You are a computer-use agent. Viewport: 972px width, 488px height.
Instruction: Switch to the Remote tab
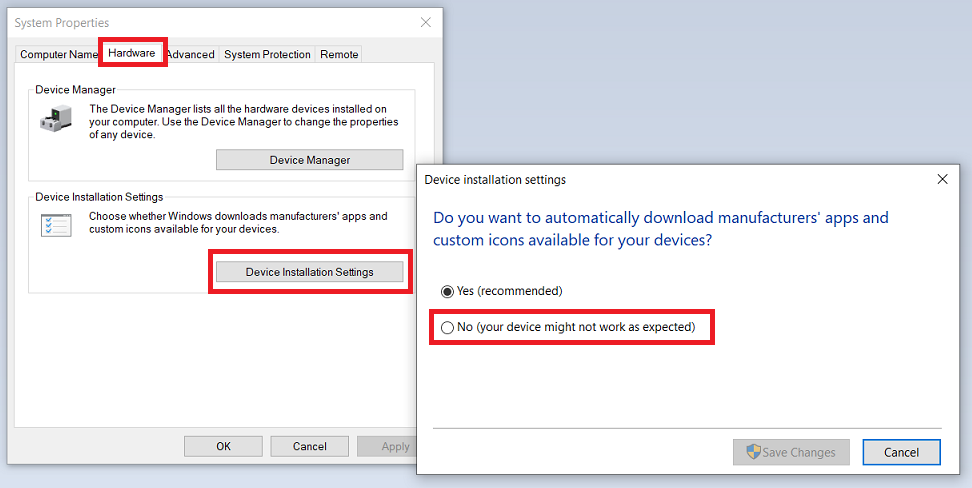pyautogui.click(x=339, y=54)
